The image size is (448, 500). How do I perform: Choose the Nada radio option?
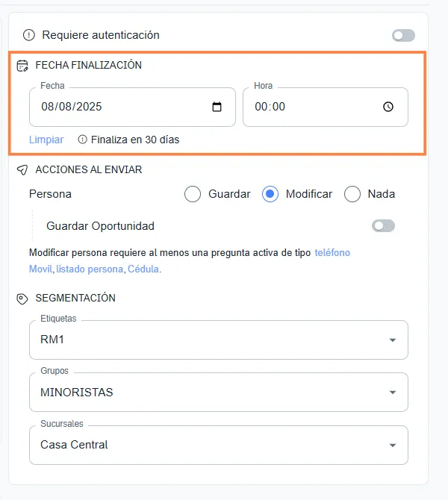(x=352, y=194)
